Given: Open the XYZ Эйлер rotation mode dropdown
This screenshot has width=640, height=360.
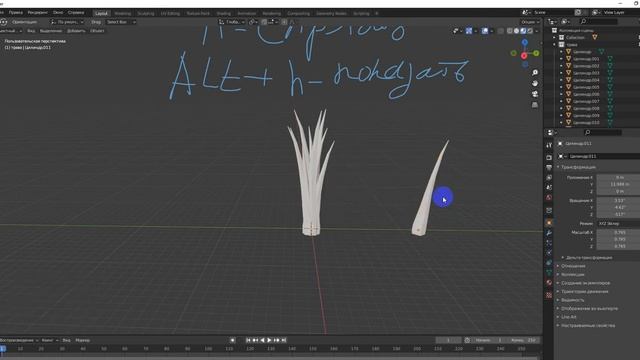Looking at the screenshot, I should pos(618,224).
